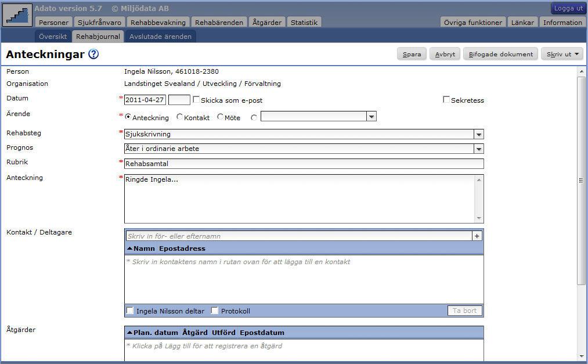Image resolution: width=588 pixels, height=364 pixels.
Task: Click the Datum field showing 2011-04-27
Action: [145, 100]
